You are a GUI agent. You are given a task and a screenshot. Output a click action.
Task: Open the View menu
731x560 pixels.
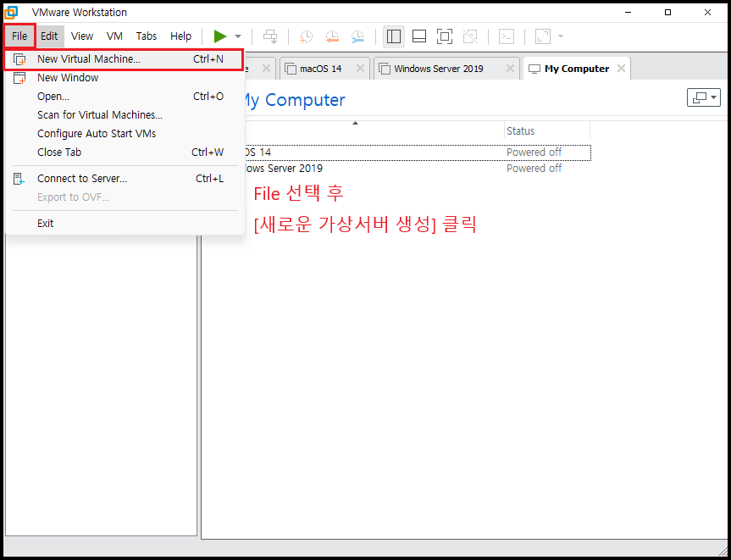(82, 36)
